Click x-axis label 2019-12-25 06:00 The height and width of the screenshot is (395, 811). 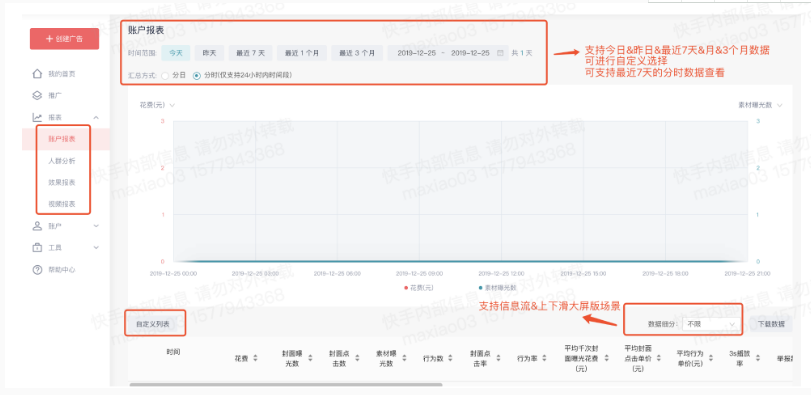tap(337, 274)
